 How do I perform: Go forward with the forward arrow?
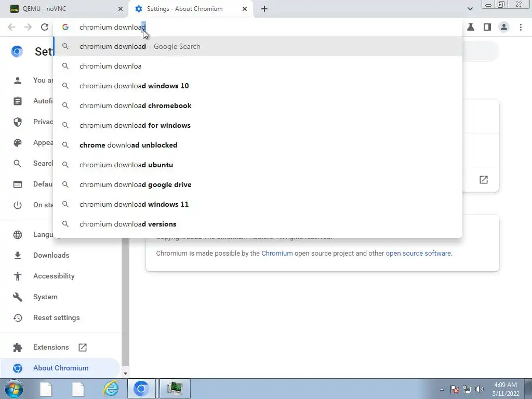[28, 27]
